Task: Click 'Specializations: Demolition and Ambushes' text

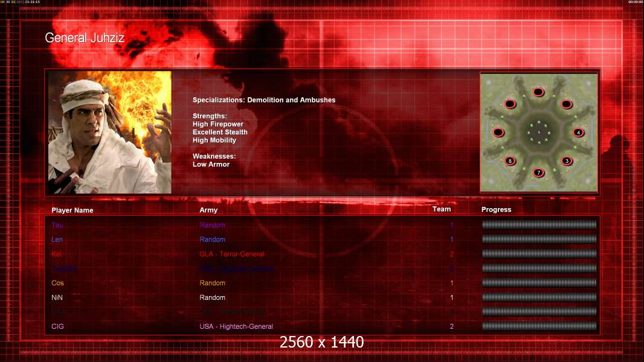Action: coord(264,100)
